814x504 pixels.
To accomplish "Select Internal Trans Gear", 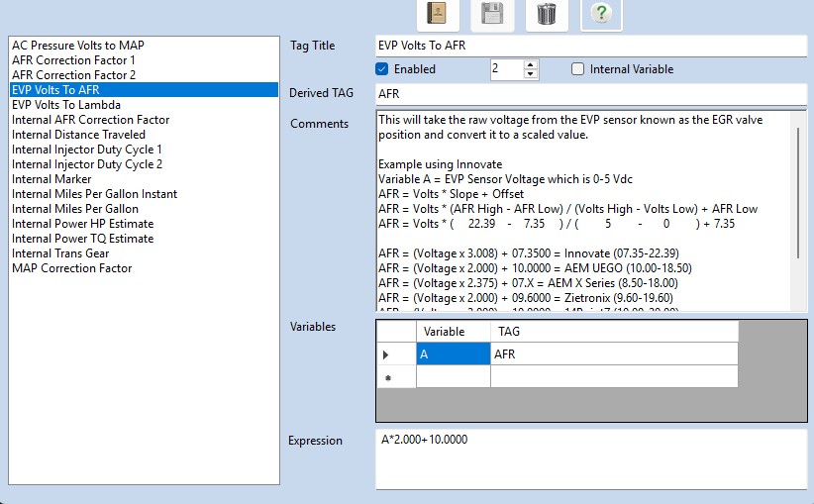I will point(144,253).
